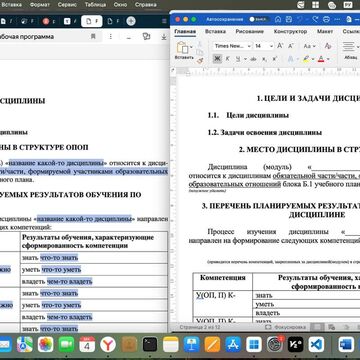This screenshot has width=360, height=360.
Task: Open the Главная tab in Word
Action: (x=185, y=32)
